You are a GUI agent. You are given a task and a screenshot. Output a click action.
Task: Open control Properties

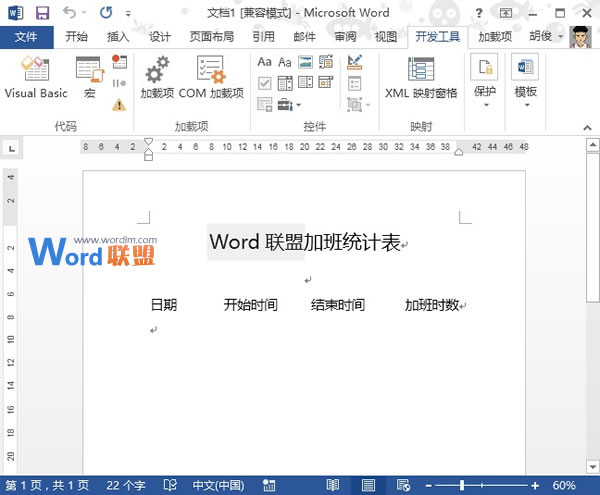pos(355,83)
